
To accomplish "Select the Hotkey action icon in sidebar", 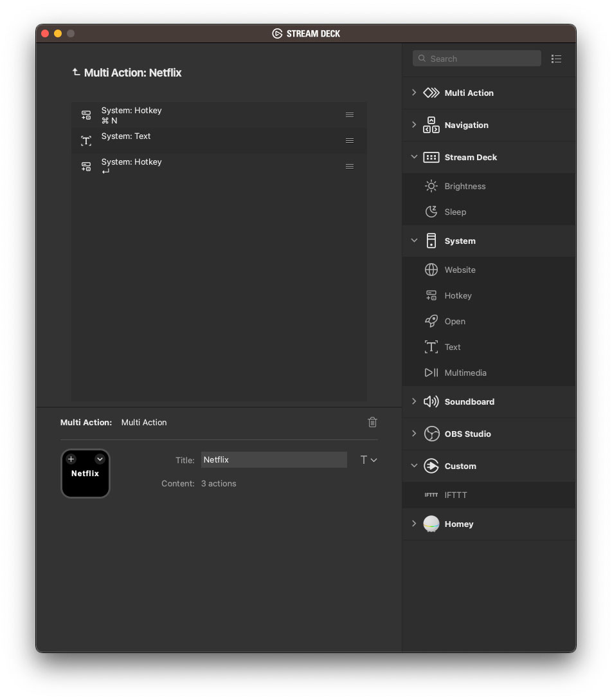I will click(x=431, y=295).
